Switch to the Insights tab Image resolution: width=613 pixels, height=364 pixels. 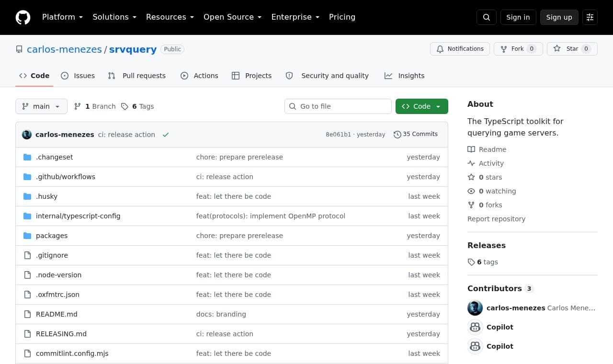click(x=405, y=76)
